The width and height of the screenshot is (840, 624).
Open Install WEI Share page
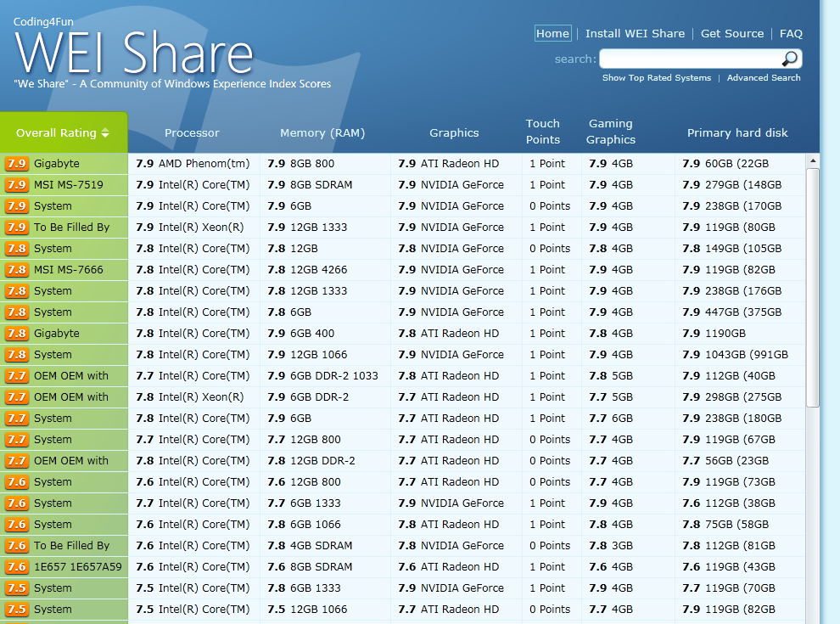click(635, 33)
